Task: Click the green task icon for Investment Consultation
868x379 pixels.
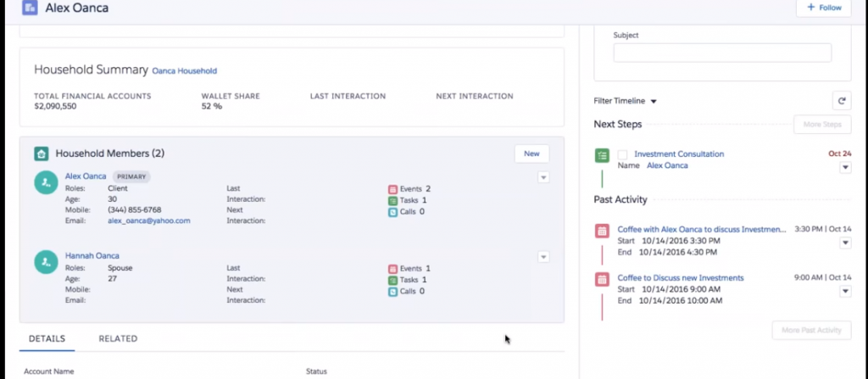Action: [602, 155]
